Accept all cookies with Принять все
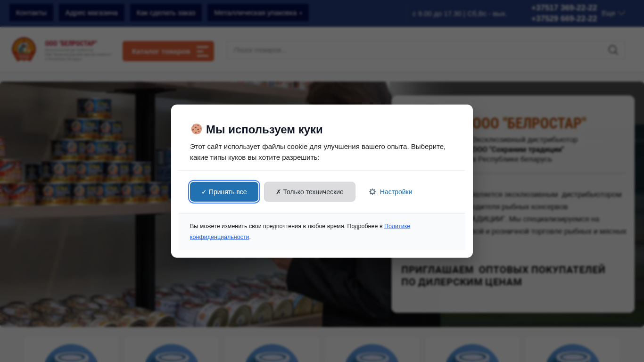 (x=224, y=192)
